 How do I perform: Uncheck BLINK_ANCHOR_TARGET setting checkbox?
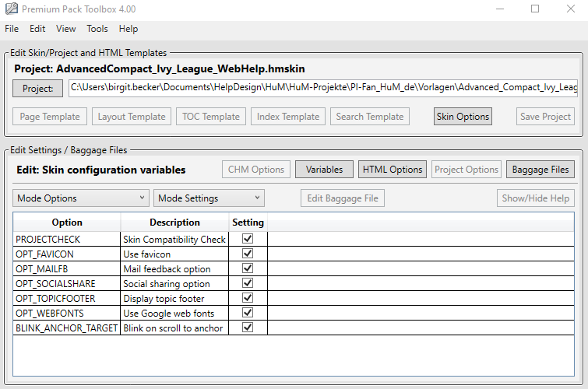click(x=248, y=328)
